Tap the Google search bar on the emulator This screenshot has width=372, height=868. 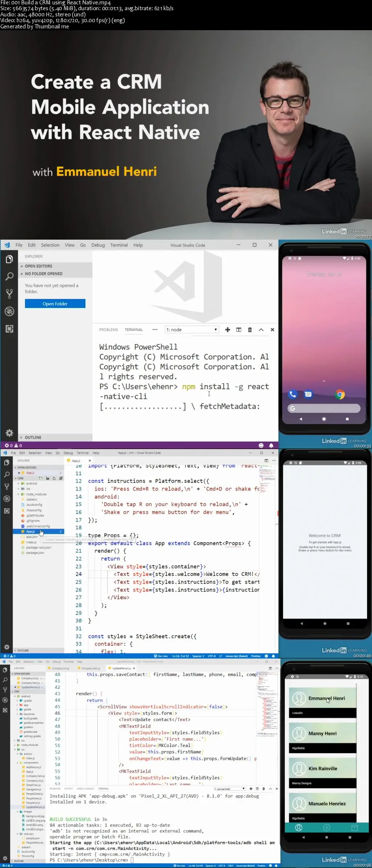[x=324, y=408]
